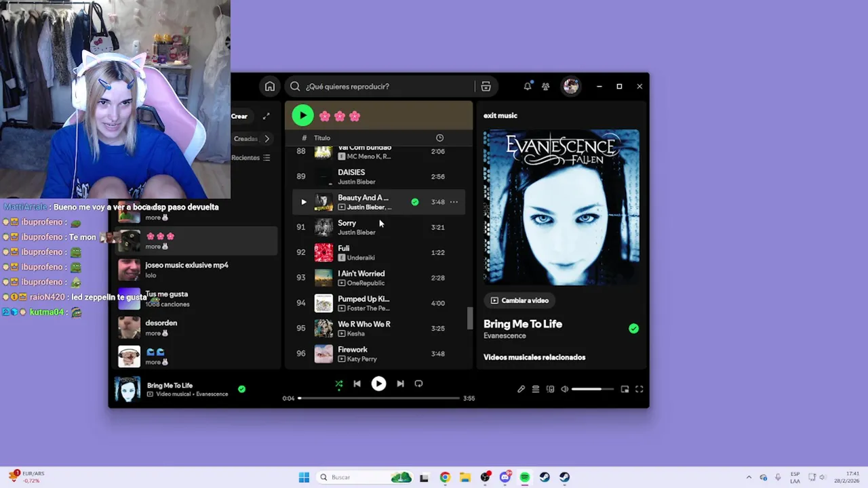
Task: Open Chrome from the taskbar
Action: coord(445,477)
